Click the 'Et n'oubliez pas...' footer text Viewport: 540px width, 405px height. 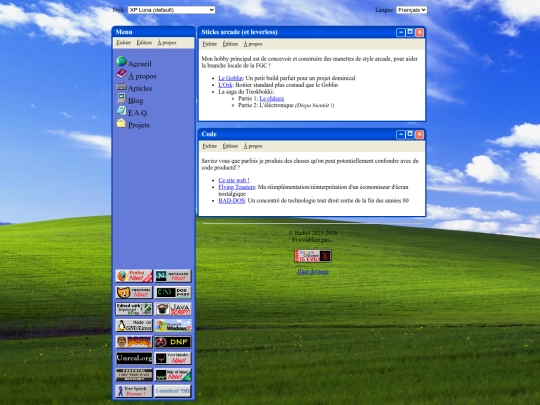313,239
